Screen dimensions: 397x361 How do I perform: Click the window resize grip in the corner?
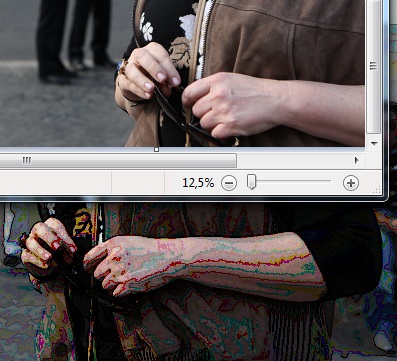coord(377,190)
